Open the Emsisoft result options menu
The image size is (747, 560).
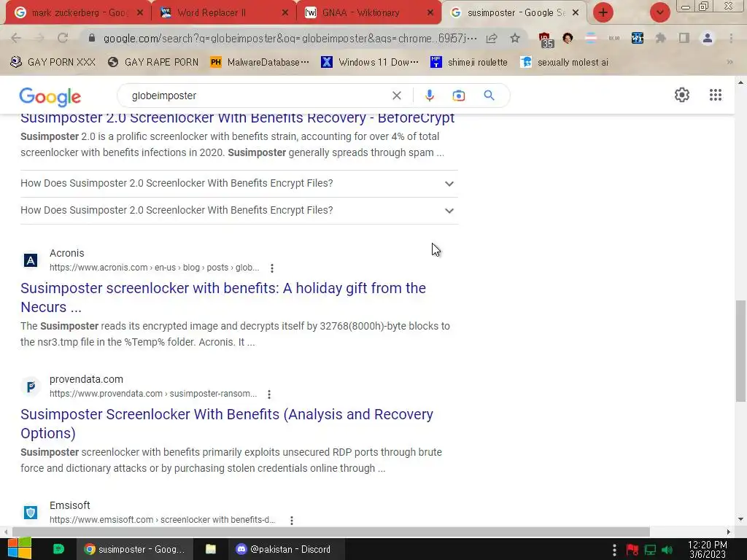click(x=292, y=521)
